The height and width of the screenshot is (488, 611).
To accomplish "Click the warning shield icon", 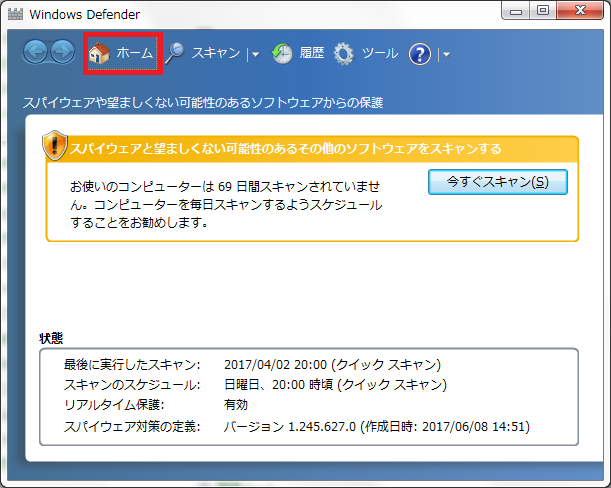I will click(x=55, y=145).
